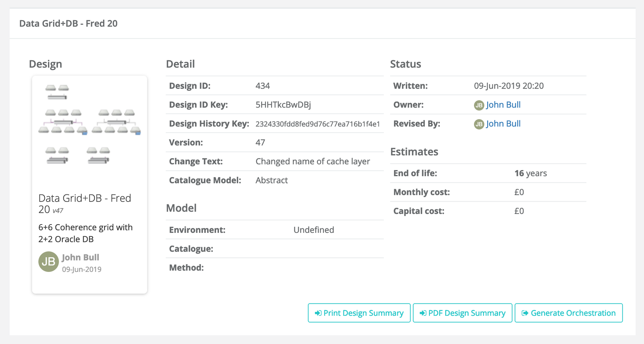The image size is (644, 344).
Task: Select the Design ID Key value 5HHTkcBwDBj
Action: pyautogui.click(x=283, y=105)
